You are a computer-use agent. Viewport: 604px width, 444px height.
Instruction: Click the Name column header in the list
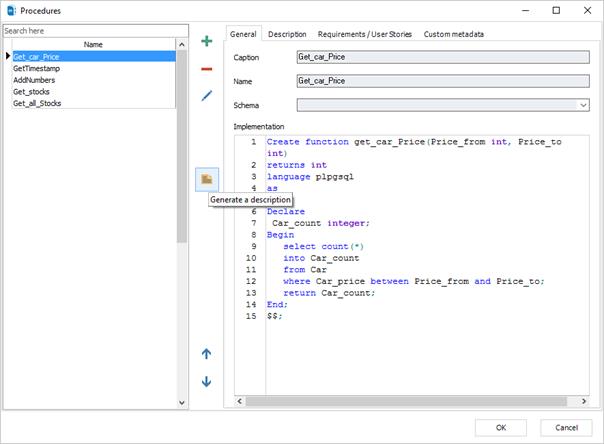click(93, 44)
